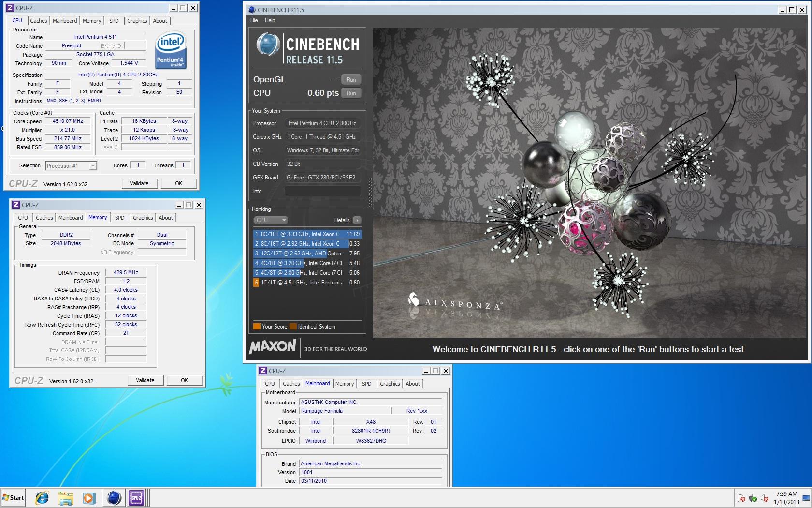Click OK in the Memory CPU-Z window
The image size is (812, 508).
point(185,380)
